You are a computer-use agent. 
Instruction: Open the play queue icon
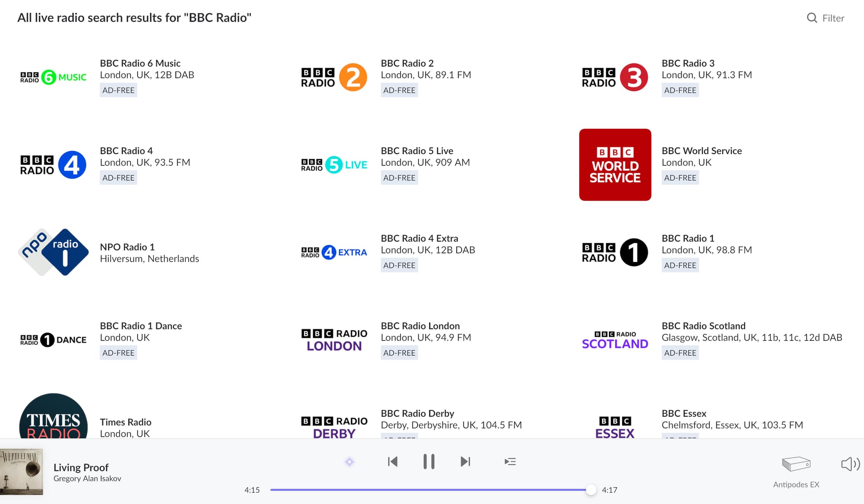tap(510, 462)
